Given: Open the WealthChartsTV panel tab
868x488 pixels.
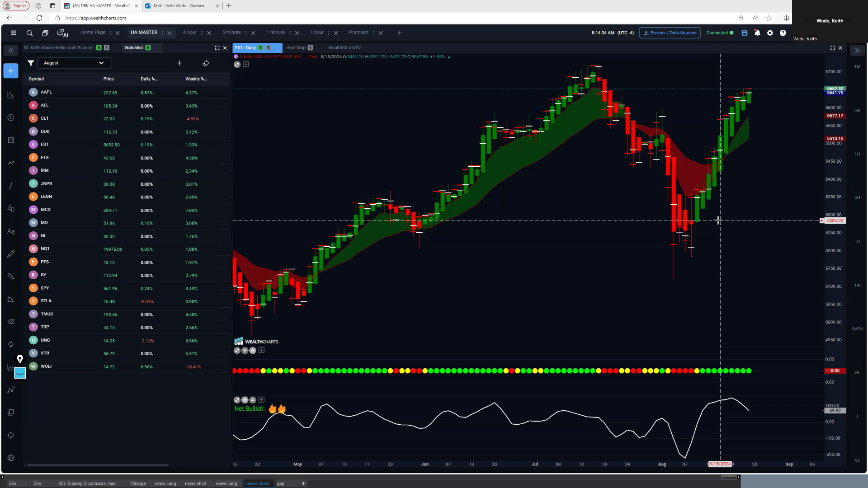Looking at the screenshot, I should click(344, 48).
